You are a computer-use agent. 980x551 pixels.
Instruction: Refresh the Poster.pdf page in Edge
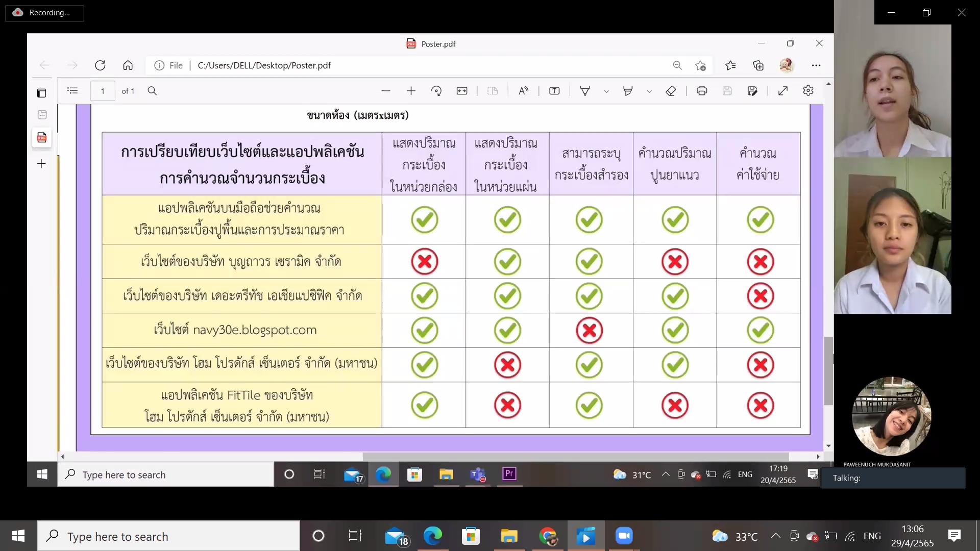pos(100,65)
